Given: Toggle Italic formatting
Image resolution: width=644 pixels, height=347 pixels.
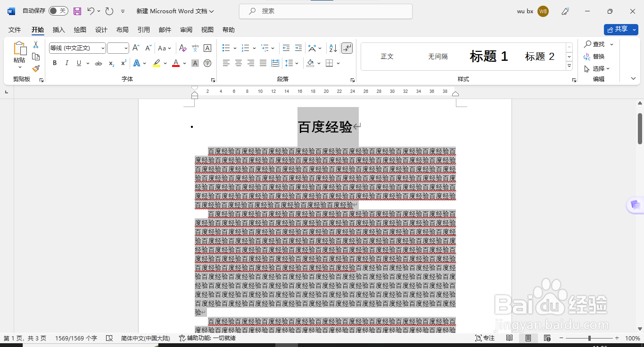Looking at the screenshot, I should click(66, 63).
